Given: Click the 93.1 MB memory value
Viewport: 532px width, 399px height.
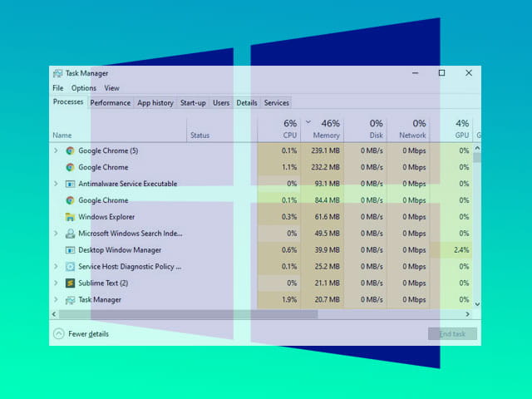Looking at the screenshot, I should (327, 184).
